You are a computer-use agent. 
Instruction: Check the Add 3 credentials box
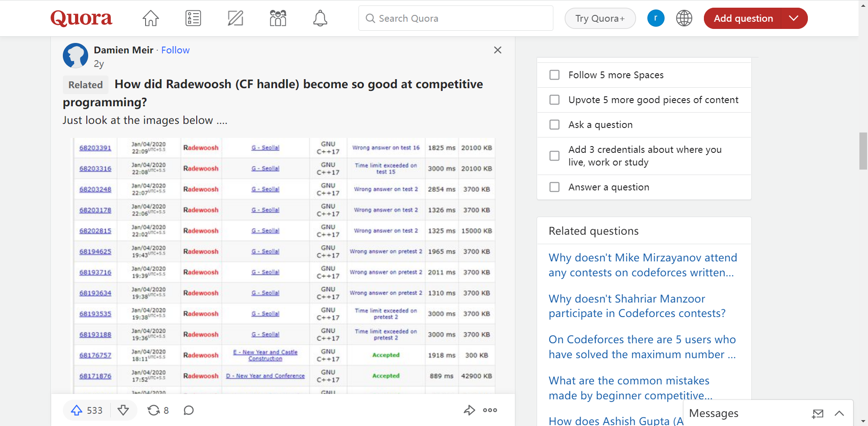pyautogui.click(x=554, y=156)
